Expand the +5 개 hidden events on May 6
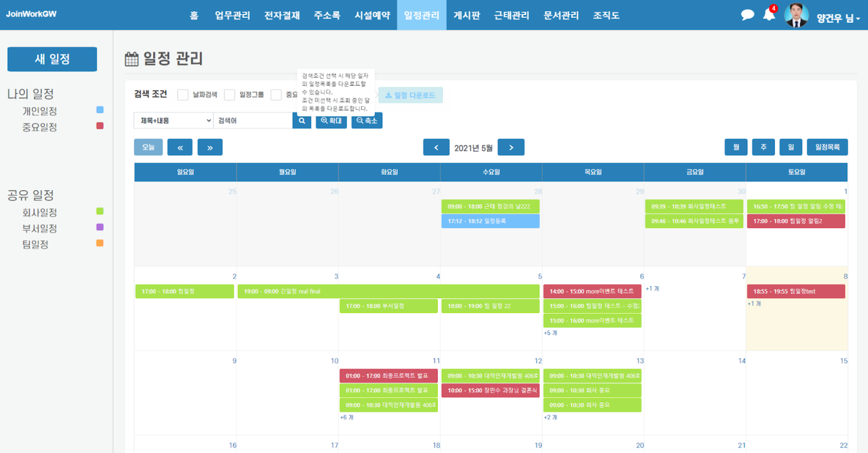This screenshot has width=868, height=453. pyautogui.click(x=551, y=333)
